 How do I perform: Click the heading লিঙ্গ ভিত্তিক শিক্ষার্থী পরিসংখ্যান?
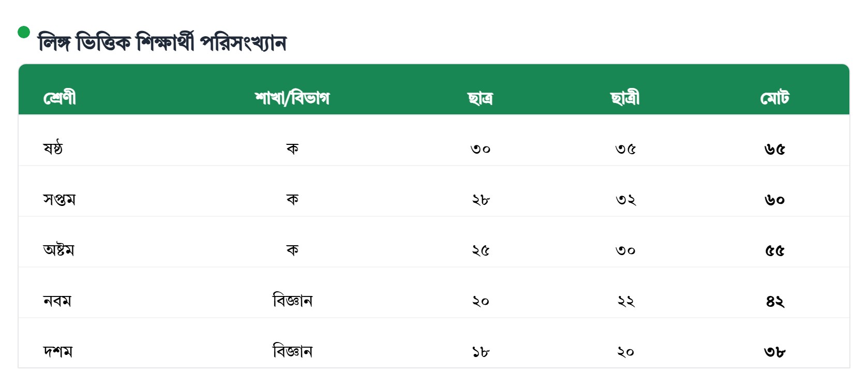click(162, 42)
